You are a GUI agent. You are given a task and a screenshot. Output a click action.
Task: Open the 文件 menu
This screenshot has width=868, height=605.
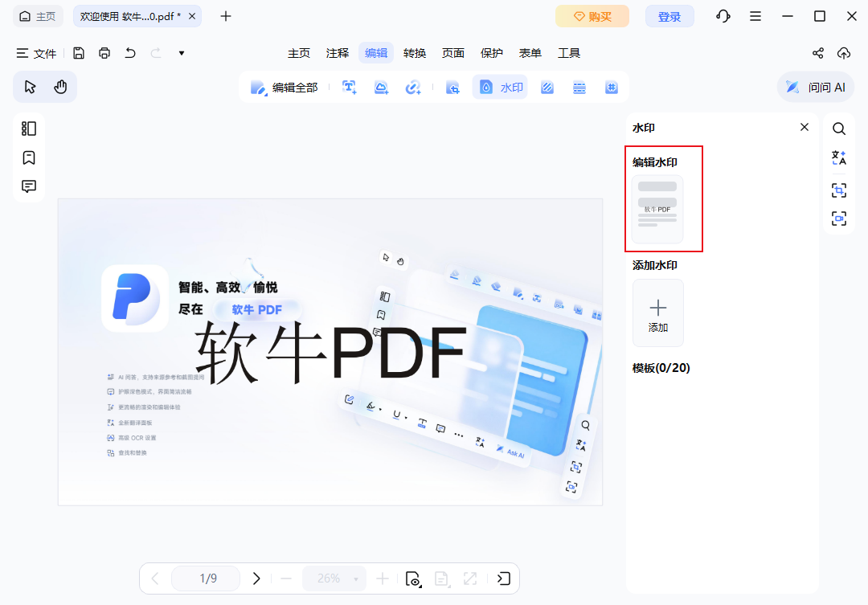point(36,53)
